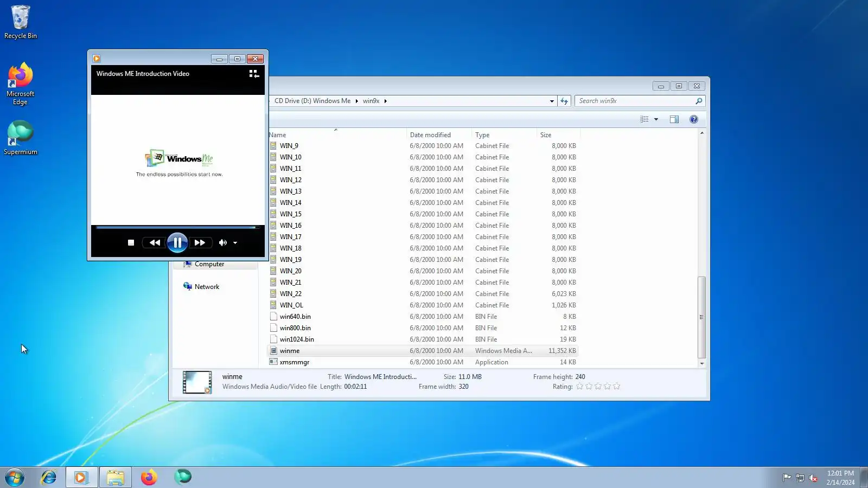Click the win9x breadcrumb segment

click(x=371, y=101)
